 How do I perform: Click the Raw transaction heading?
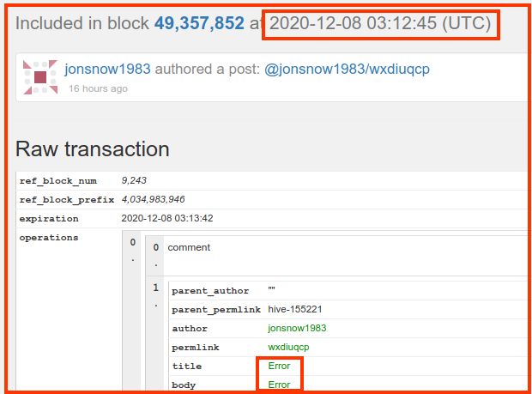(93, 149)
